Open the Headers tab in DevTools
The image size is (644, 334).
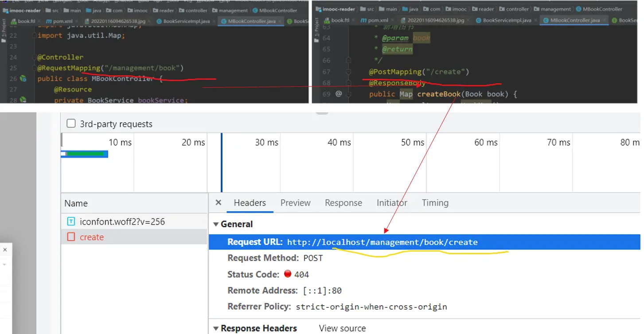(250, 203)
